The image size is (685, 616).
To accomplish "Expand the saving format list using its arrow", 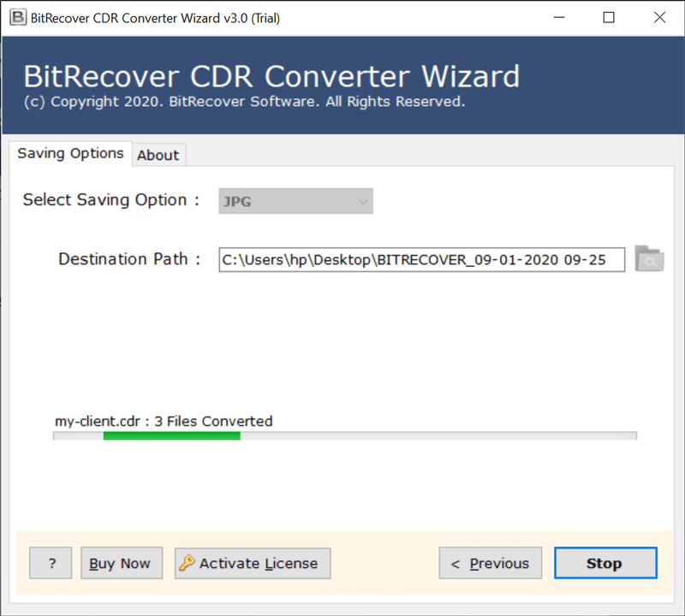I will tap(363, 202).
